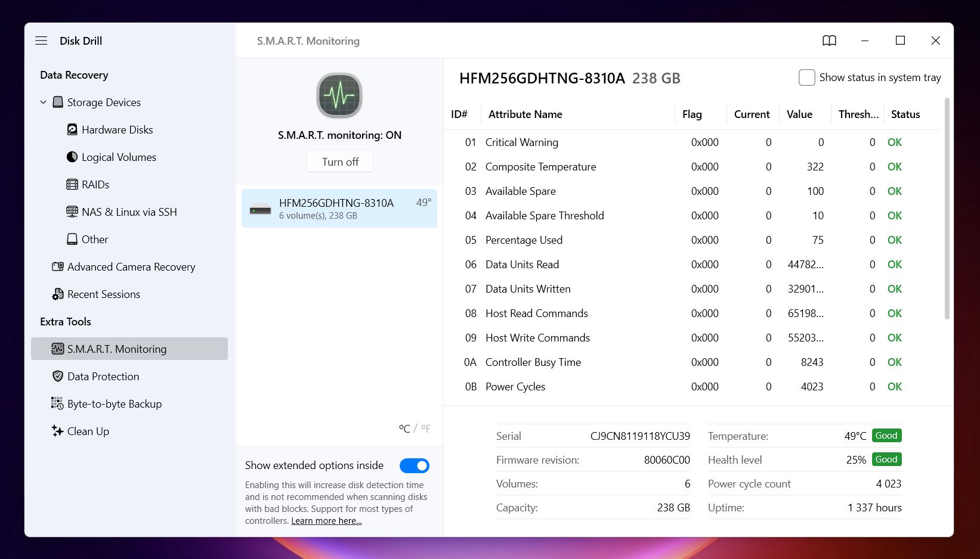The height and width of the screenshot is (559, 980).
Task: Select S.M.A.R.T. Monitoring menu item
Action: pos(129,349)
